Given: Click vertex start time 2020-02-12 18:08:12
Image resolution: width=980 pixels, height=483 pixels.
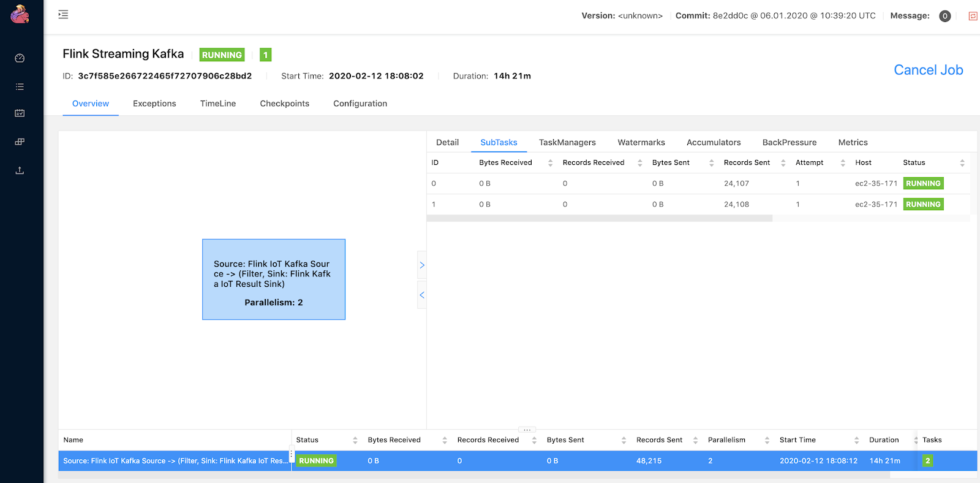Looking at the screenshot, I should [818, 461].
